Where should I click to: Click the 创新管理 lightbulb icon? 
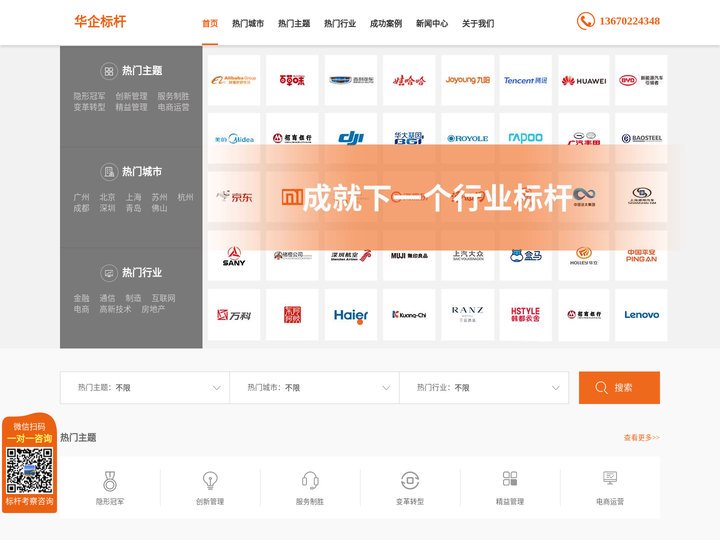point(210,481)
